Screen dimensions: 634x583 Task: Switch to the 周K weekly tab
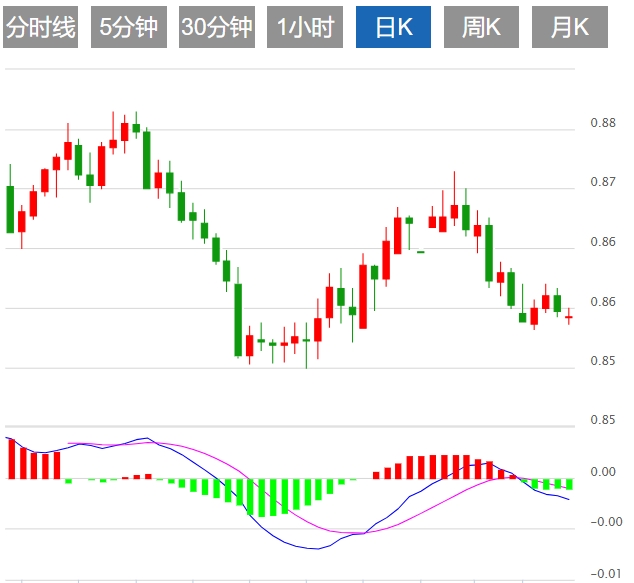tap(481, 27)
